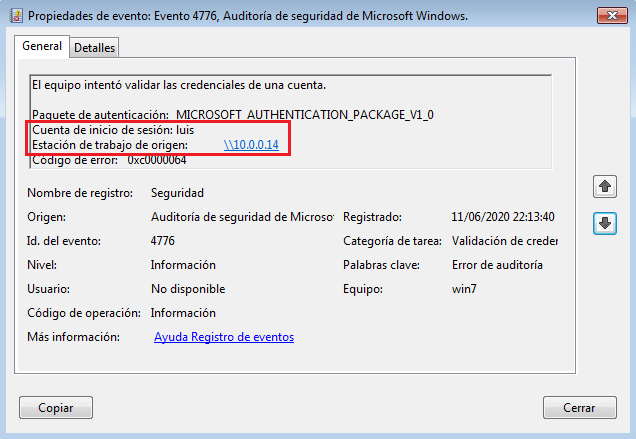Select the General tab
636x439 pixels.
click(42, 46)
